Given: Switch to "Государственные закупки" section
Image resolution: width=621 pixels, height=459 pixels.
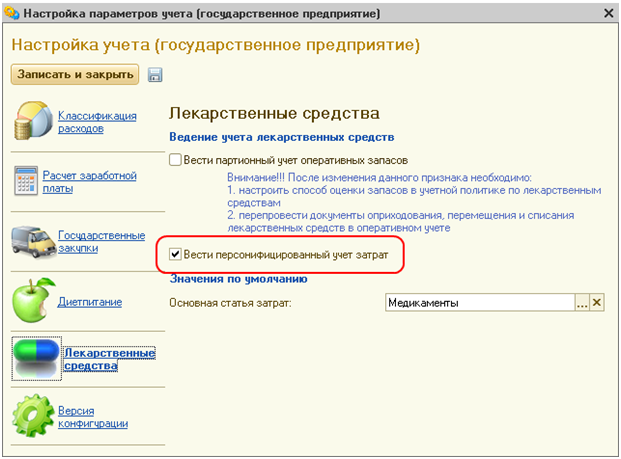Looking at the screenshot, I should [x=101, y=241].
